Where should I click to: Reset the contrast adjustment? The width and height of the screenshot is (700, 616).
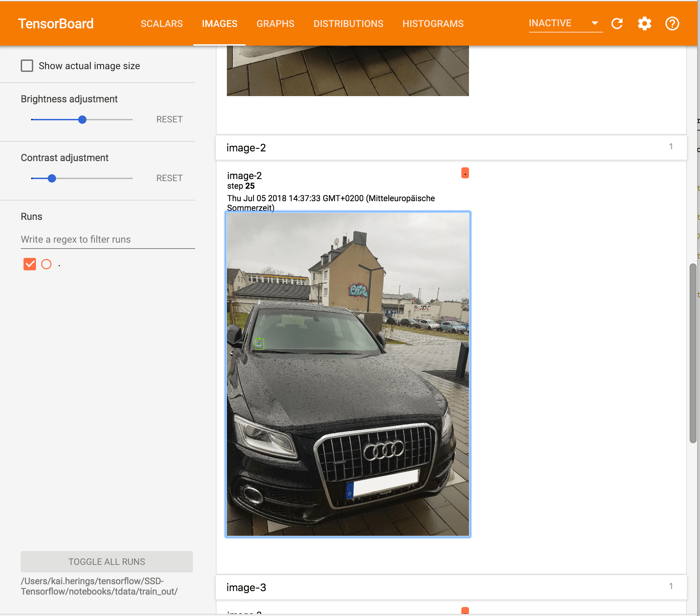pyautogui.click(x=169, y=178)
